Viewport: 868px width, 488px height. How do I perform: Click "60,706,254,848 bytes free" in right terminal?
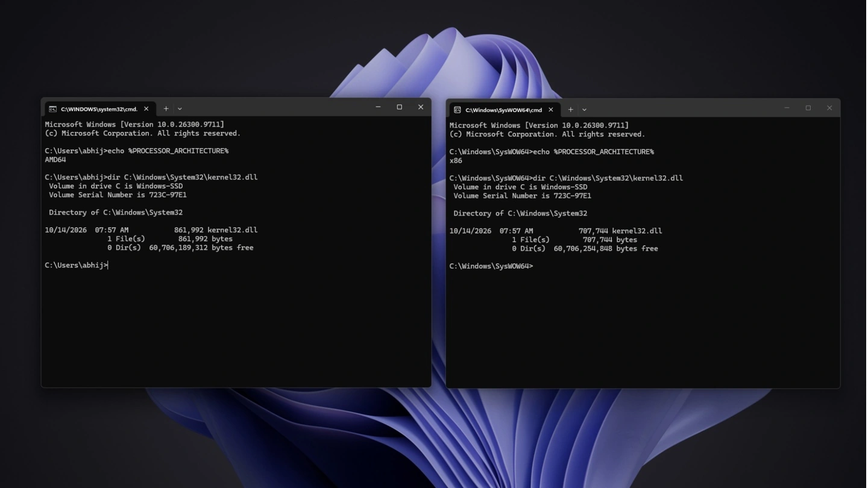[x=606, y=248]
